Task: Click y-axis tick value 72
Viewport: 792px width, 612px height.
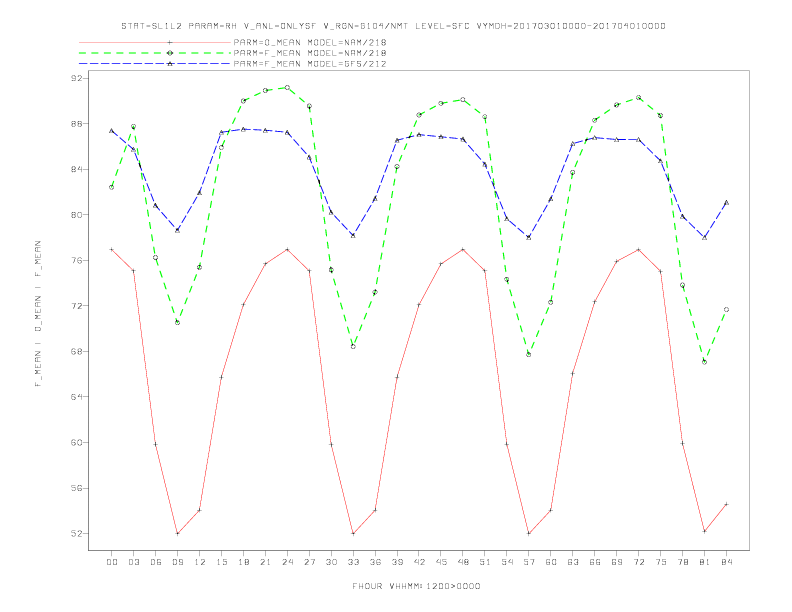Action: [x=76, y=306]
